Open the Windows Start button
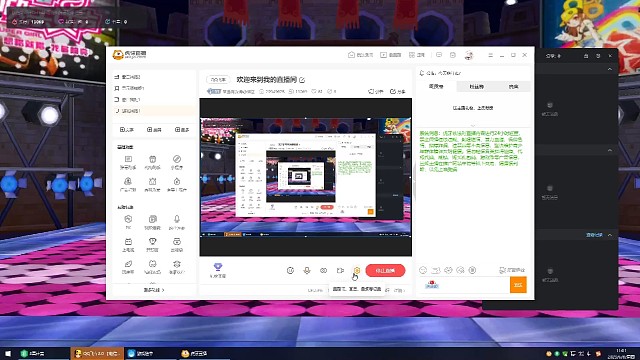 click(8, 353)
